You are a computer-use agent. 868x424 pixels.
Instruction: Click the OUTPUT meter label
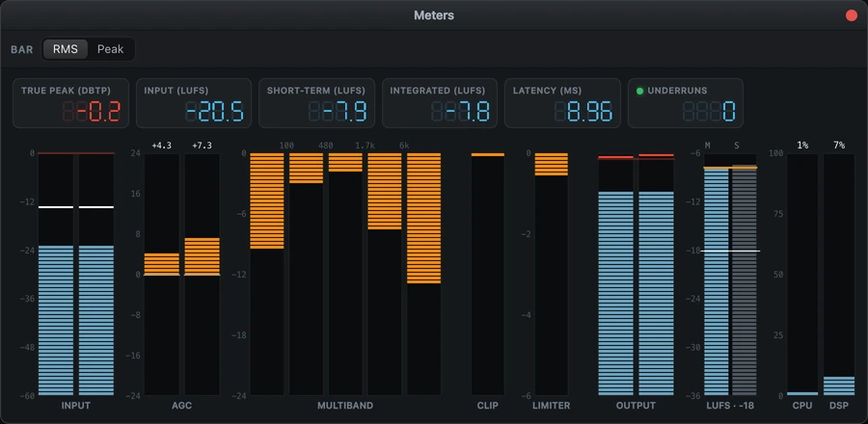(x=637, y=406)
